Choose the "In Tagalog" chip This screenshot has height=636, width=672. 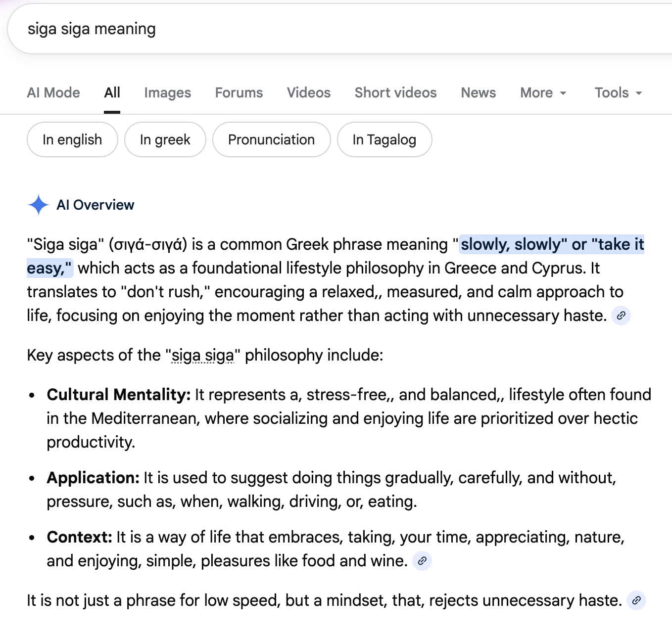[384, 140]
